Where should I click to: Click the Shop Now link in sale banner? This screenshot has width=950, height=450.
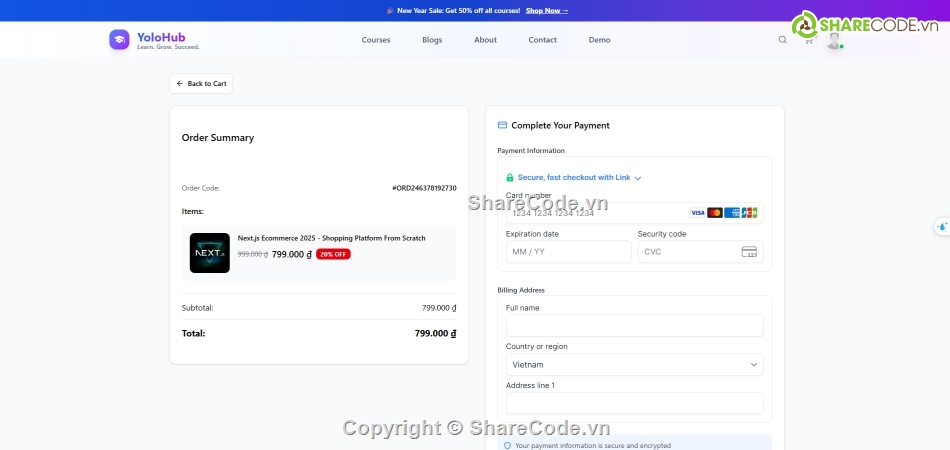pos(546,11)
